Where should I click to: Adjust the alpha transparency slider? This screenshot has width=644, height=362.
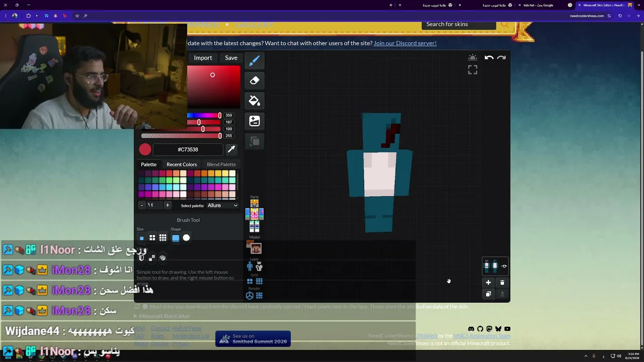click(181, 136)
